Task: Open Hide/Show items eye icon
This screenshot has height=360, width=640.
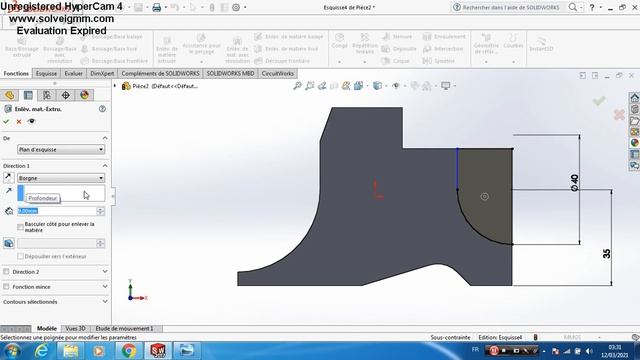Action: pyautogui.click(x=396, y=85)
